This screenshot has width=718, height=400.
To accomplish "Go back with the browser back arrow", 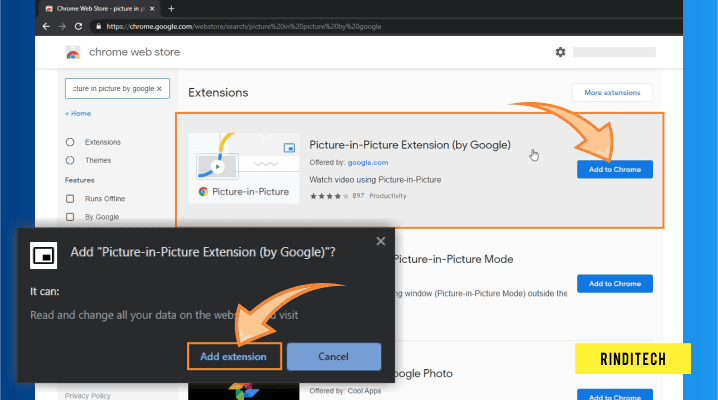I will coord(46,27).
